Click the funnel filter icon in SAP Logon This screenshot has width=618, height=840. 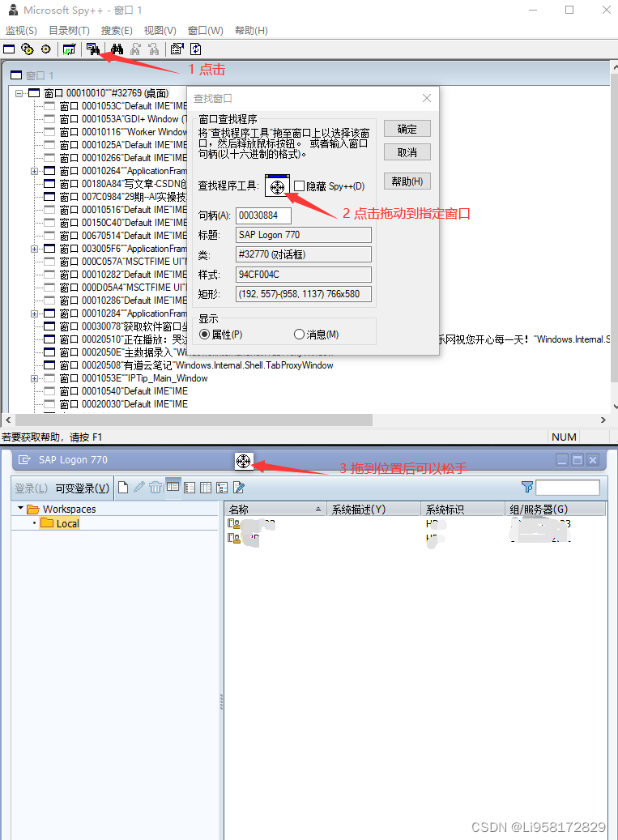point(527,487)
